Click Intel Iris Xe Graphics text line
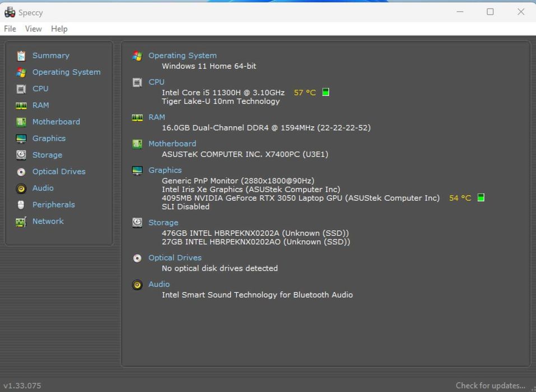536x392 pixels. pos(251,189)
